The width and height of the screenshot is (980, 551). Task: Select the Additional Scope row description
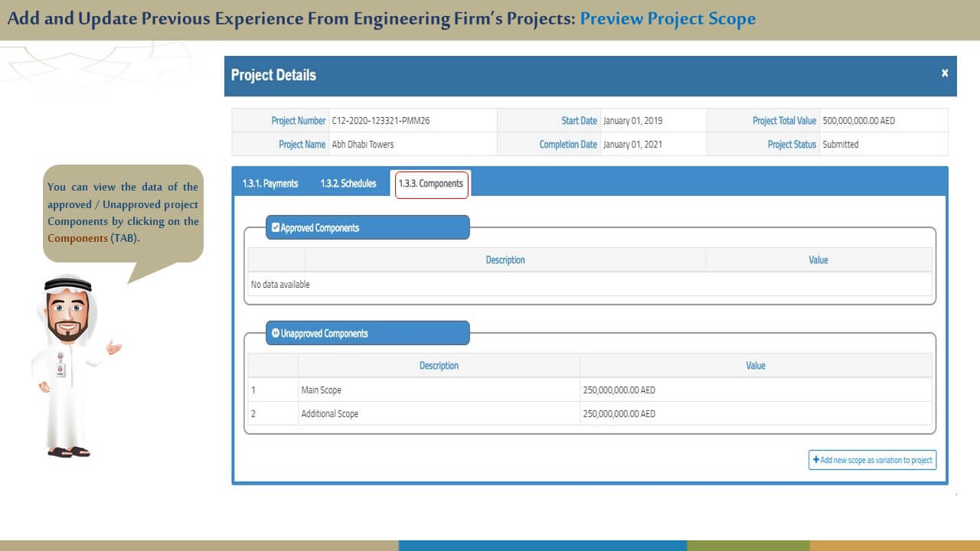tap(330, 414)
